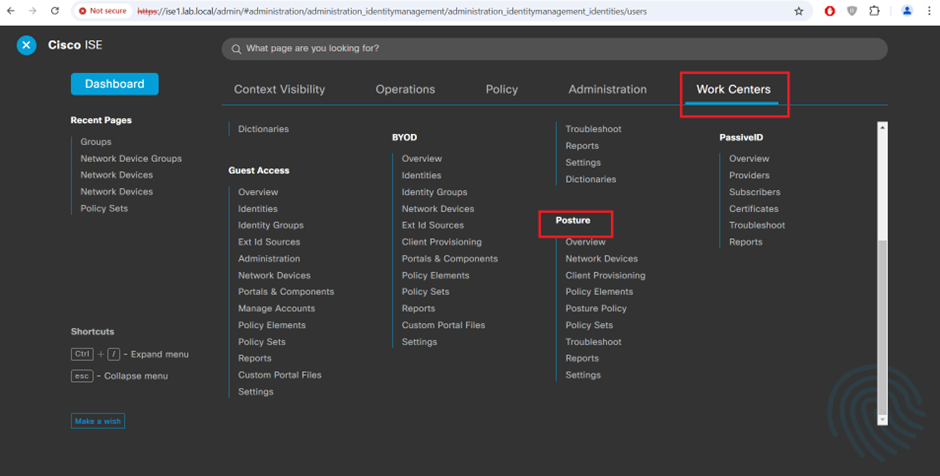The image size is (940, 476).
Task: Click menu scrollbar down arrow
Action: (x=882, y=420)
